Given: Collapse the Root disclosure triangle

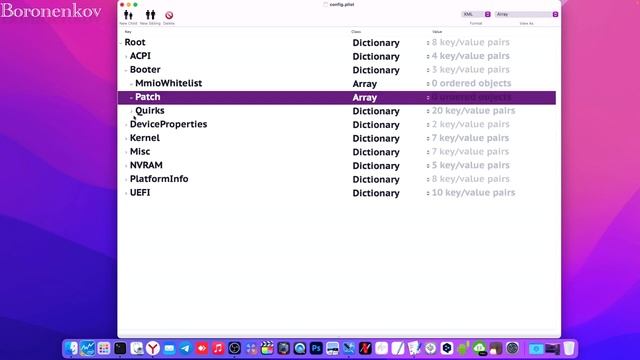Looking at the screenshot, I should click(x=121, y=43).
